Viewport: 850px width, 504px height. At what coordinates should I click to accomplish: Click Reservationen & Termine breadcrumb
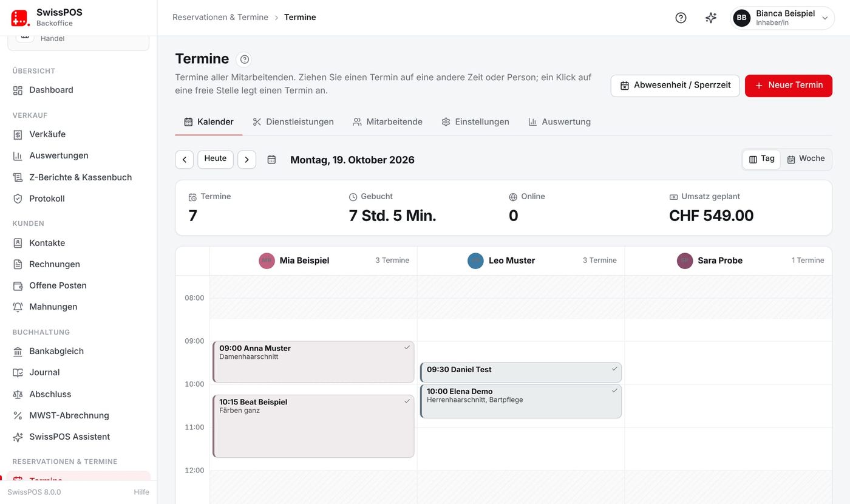pyautogui.click(x=220, y=17)
